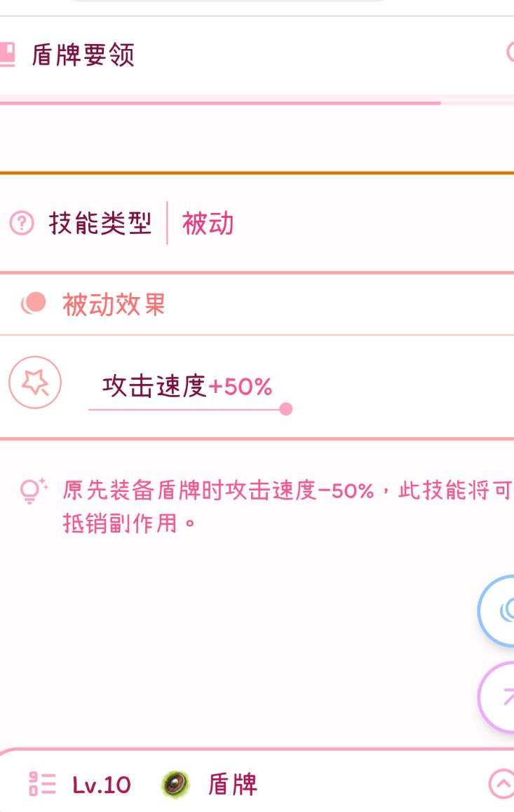Click the pink progress bar under title
This screenshot has height=812, width=514.
point(220,103)
